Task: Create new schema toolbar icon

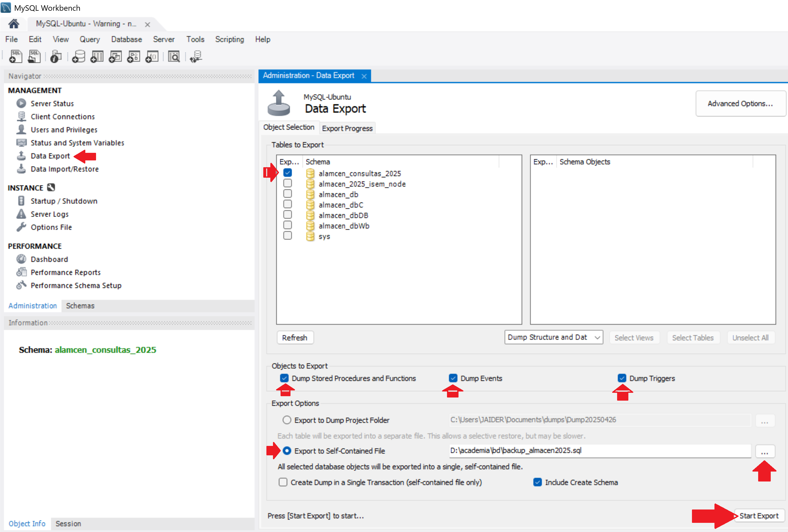Action: pyautogui.click(x=79, y=57)
